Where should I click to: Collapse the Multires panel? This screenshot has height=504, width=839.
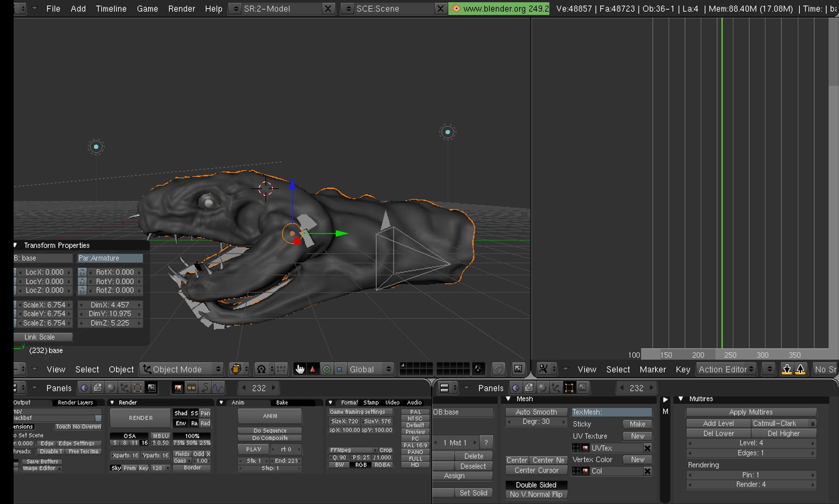point(681,399)
